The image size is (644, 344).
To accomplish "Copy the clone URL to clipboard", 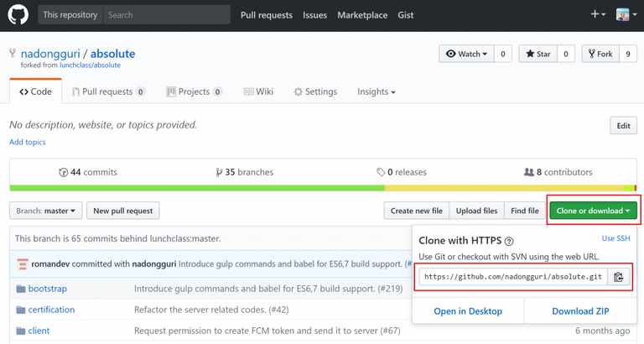I will click(x=619, y=277).
